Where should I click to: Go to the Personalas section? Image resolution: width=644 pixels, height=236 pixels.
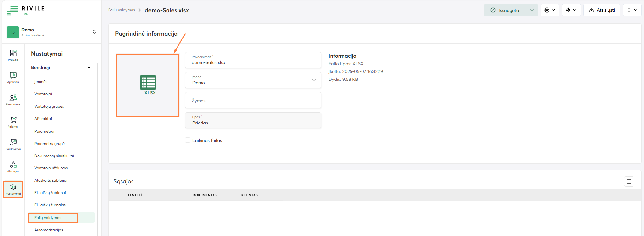[13, 100]
